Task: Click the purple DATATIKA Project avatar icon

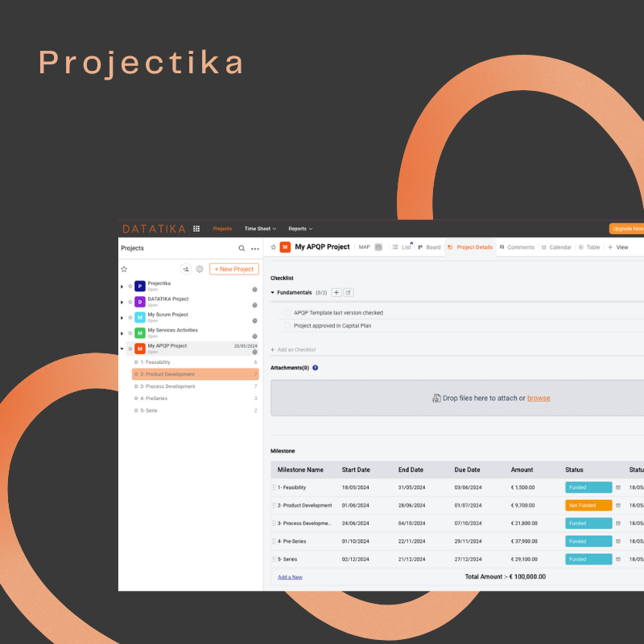Action: coord(140,302)
